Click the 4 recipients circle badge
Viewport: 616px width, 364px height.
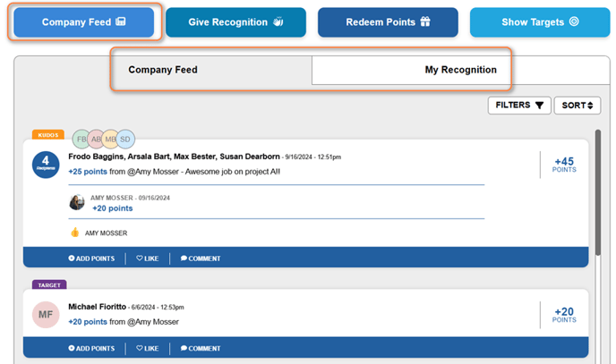(45, 165)
